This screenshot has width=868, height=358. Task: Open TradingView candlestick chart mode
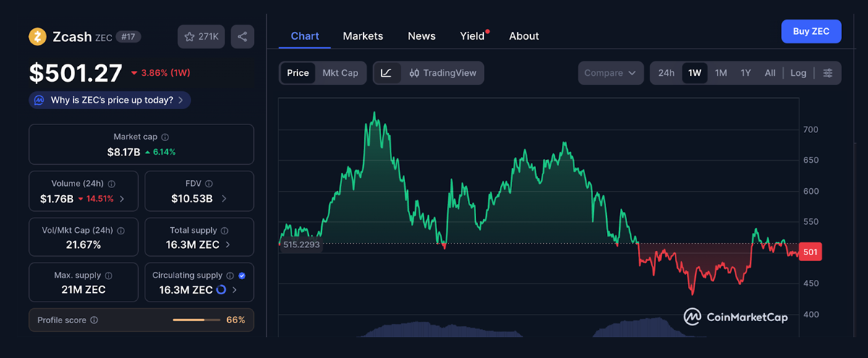pyautogui.click(x=443, y=73)
